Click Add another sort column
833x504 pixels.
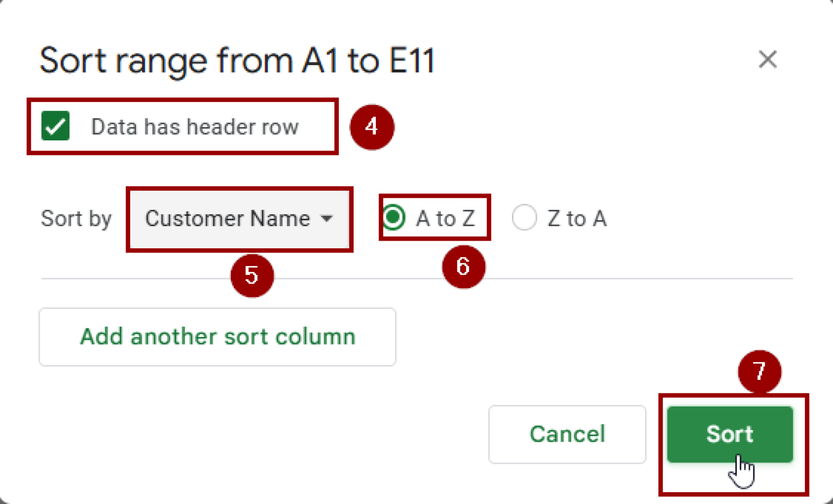point(217,337)
